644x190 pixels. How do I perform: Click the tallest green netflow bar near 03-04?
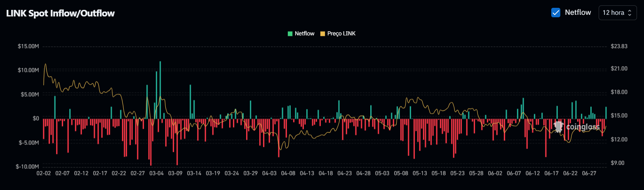coord(160,90)
